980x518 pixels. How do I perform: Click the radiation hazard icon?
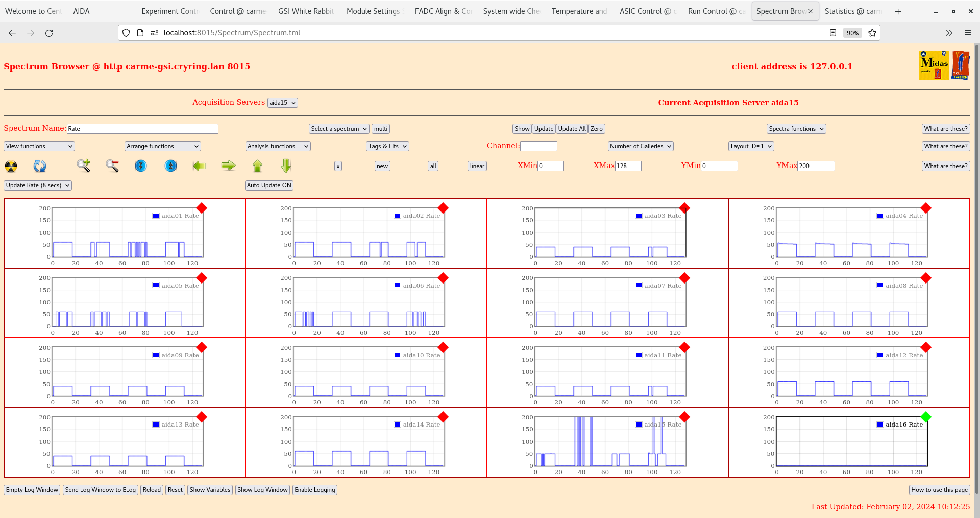[11, 166]
